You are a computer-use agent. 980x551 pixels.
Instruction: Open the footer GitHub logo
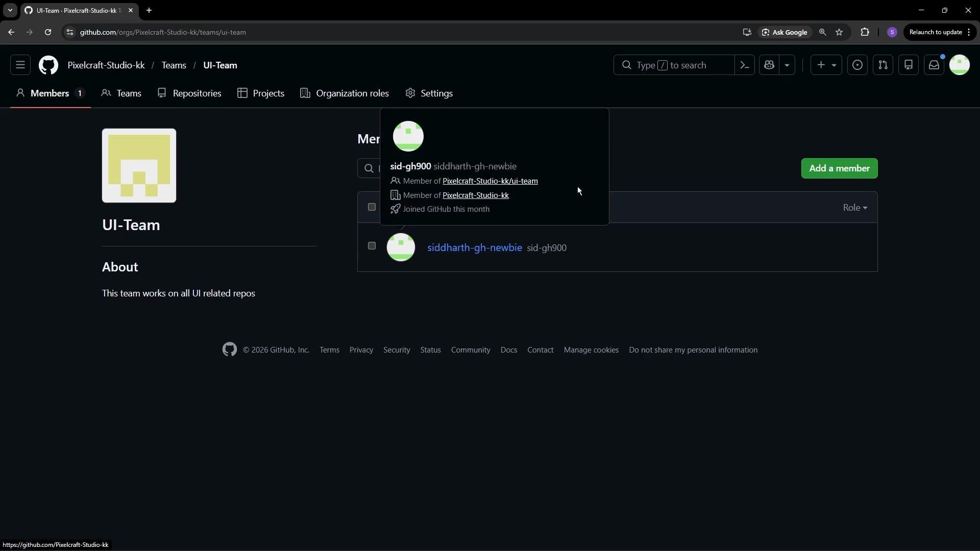tap(230, 349)
